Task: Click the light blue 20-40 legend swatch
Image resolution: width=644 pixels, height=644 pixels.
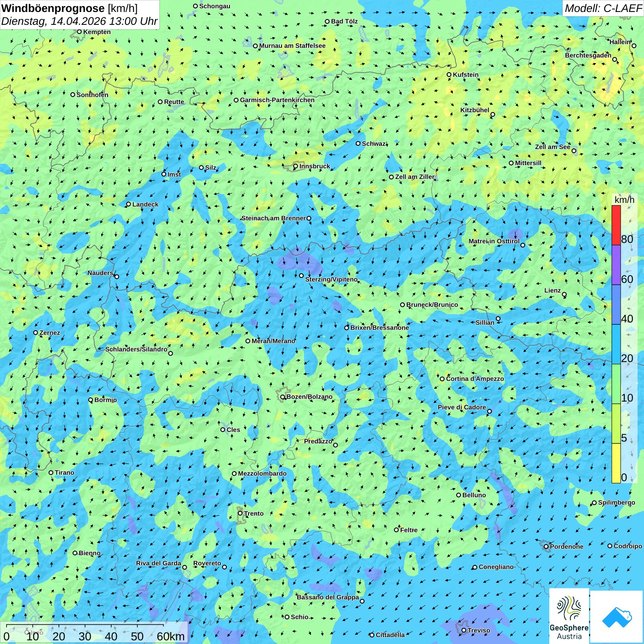Action: (616, 344)
